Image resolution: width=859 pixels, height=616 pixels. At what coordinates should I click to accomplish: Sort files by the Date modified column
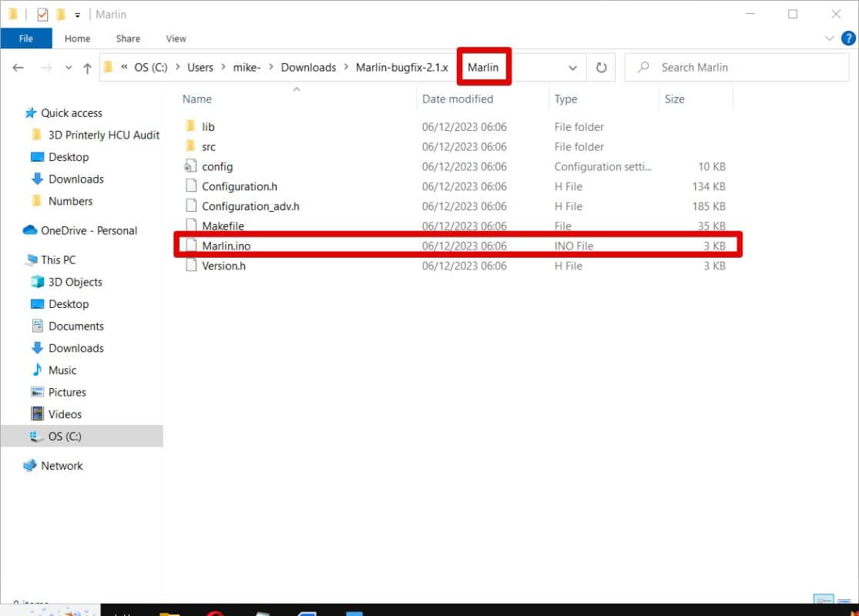[458, 99]
